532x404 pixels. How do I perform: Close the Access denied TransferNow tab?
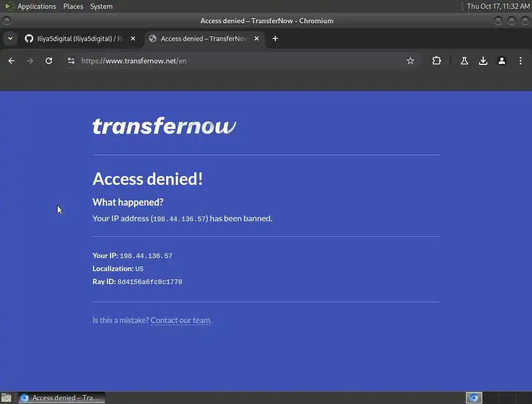[257, 38]
